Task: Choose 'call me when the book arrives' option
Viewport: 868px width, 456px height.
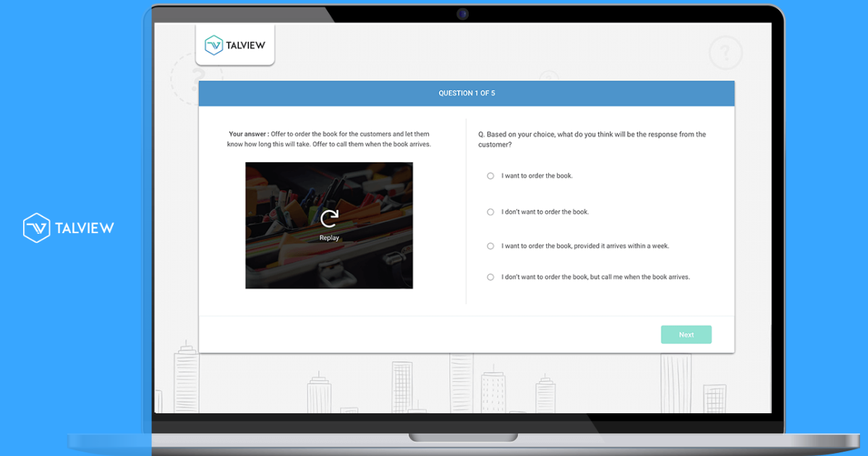Action: tap(490, 277)
